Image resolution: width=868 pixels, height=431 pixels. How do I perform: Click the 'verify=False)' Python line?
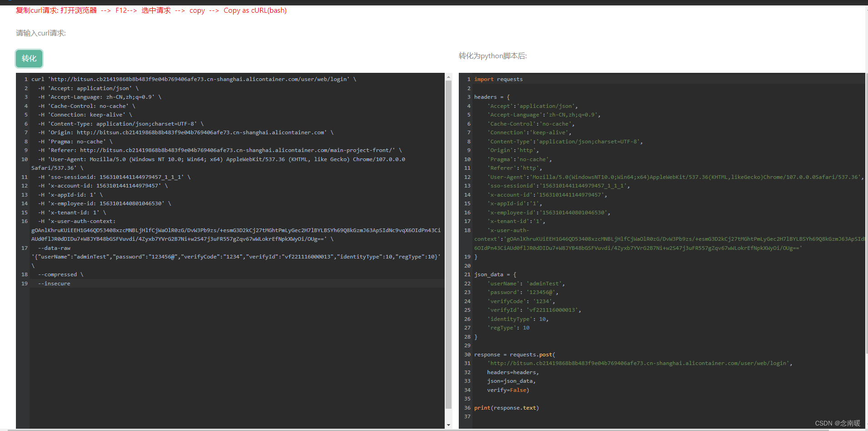point(508,390)
